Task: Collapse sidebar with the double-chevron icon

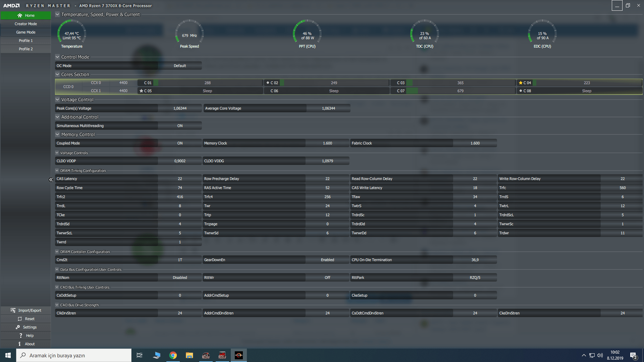Action: pos(51,180)
